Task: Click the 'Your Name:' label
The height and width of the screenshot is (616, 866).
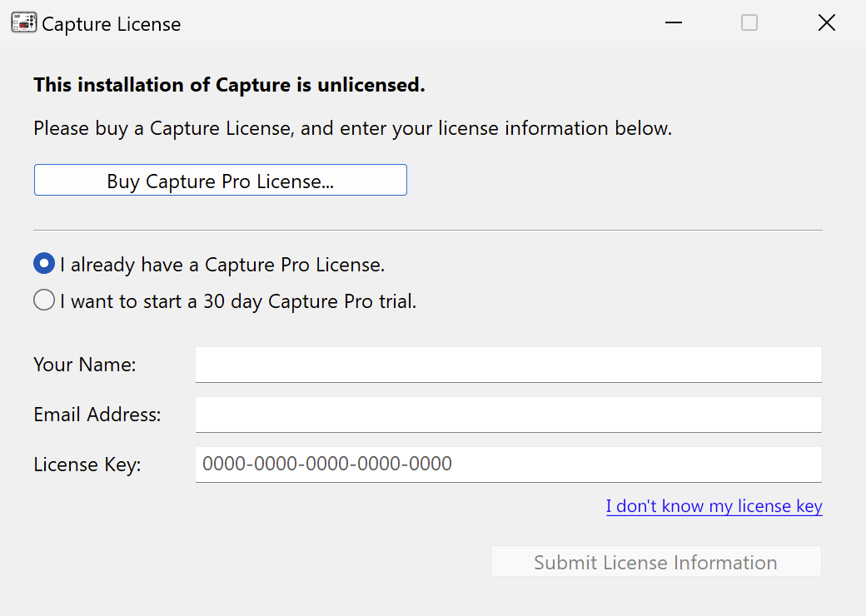Action: (x=84, y=365)
